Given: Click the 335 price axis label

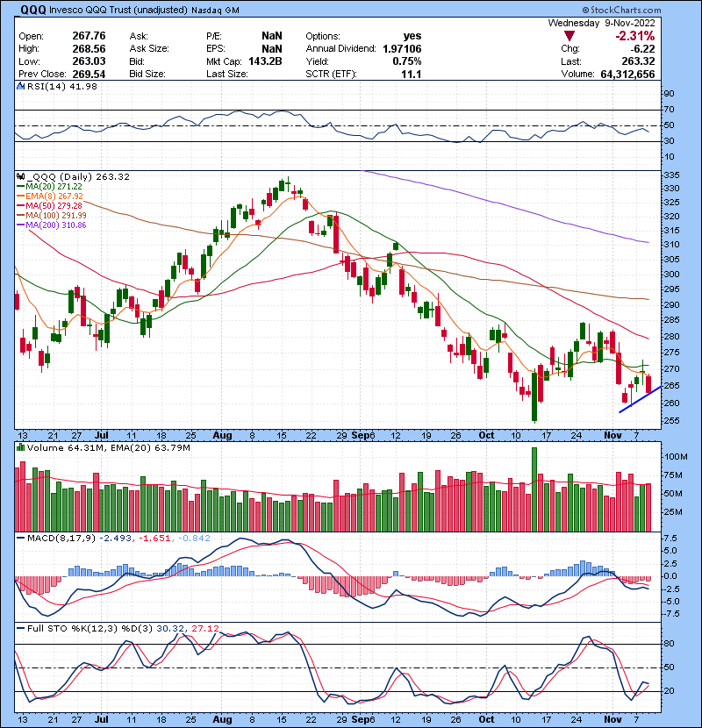Looking at the screenshot, I should (x=672, y=175).
